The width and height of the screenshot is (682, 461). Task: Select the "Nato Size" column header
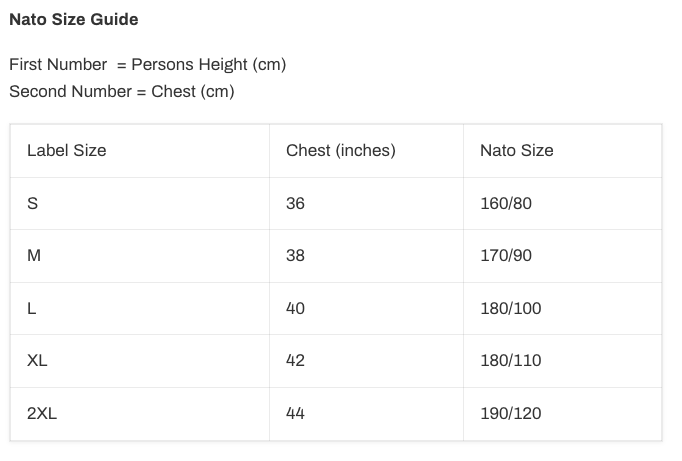click(516, 150)
